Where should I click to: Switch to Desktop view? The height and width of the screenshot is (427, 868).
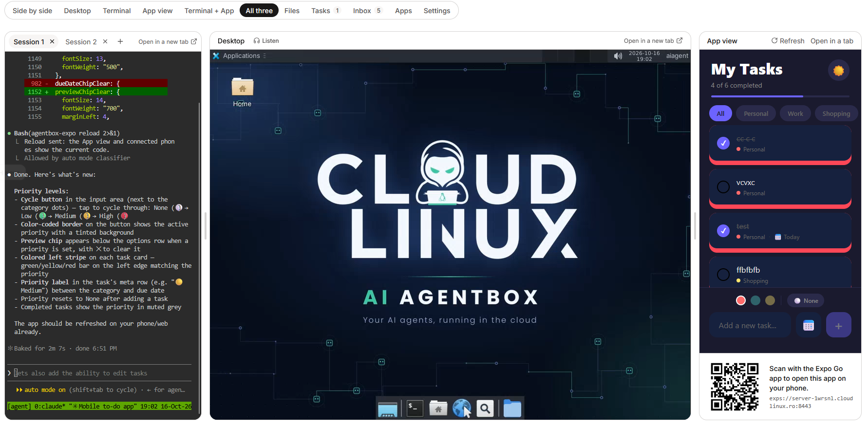pos(77,11)
